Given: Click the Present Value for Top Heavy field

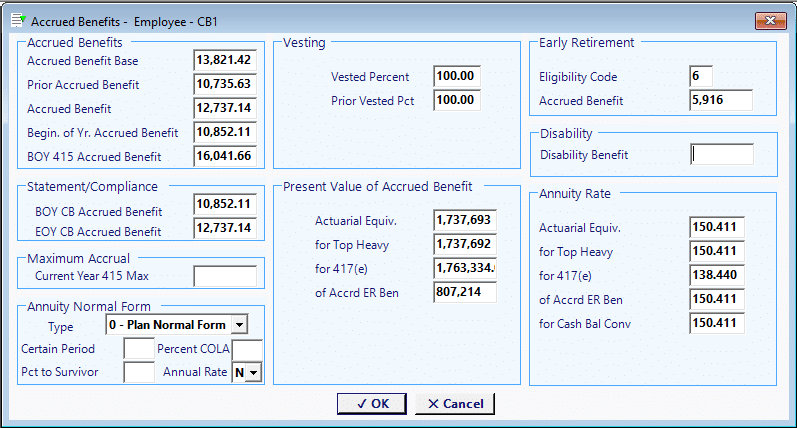Looking at the screenshot, I should click(465, 244).
